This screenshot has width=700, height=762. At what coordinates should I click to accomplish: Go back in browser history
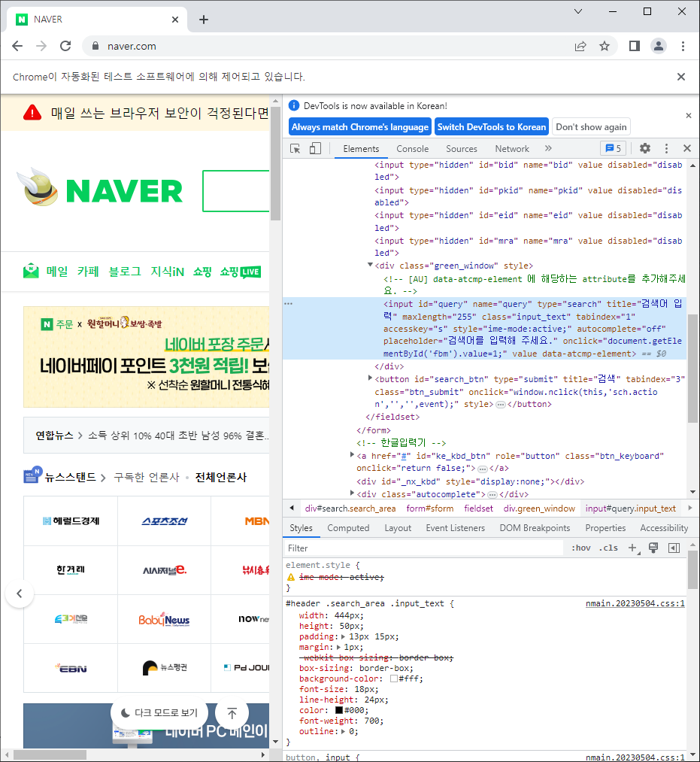click(17, 46)
